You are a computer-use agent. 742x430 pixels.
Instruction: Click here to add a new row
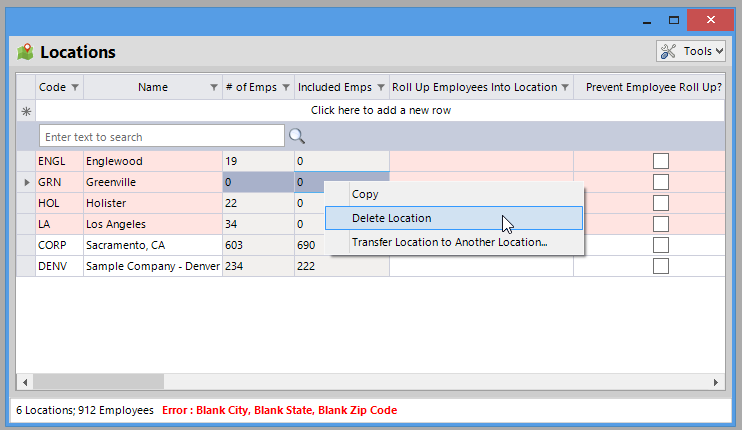pyautogui.click(x=380, y=110)
